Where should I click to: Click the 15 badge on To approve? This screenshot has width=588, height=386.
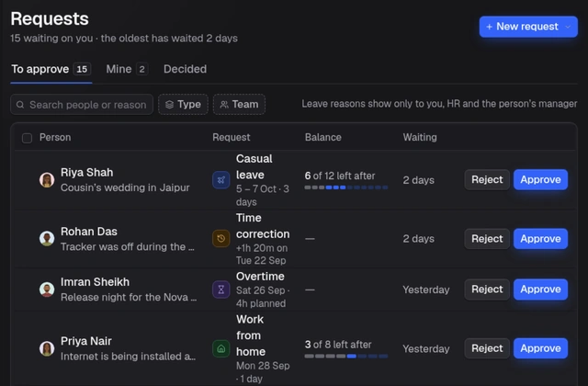tap(82, 70)
